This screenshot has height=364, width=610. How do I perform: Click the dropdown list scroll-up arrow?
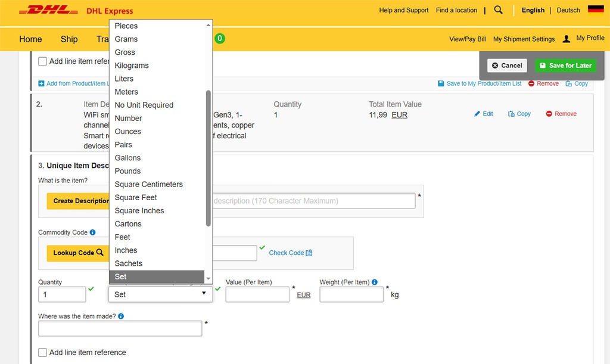(x=208, y=25)
